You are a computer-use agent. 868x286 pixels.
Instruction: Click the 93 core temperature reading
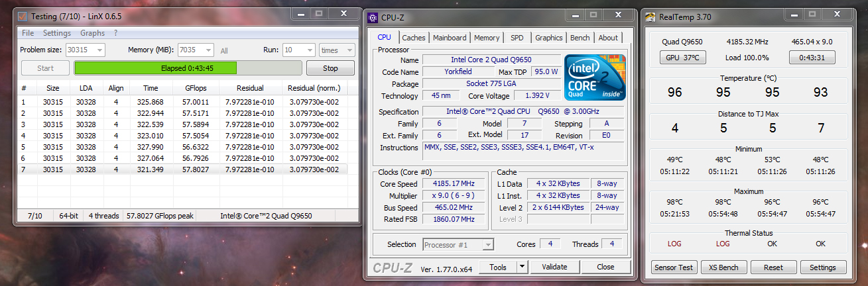coord(821,93)
